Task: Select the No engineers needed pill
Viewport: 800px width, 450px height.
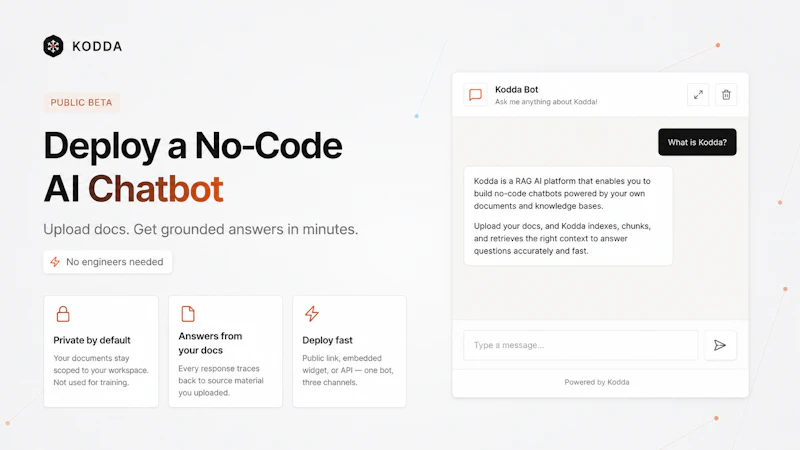Action: tap(108, 262)
